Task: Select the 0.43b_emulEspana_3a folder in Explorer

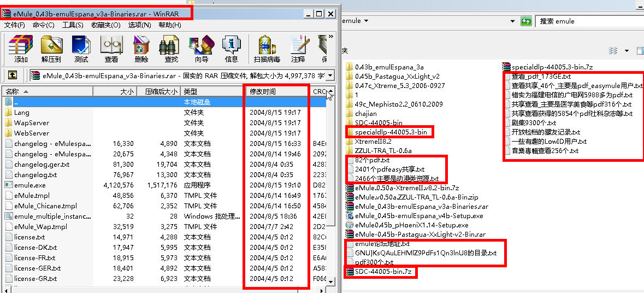Action: point(389,67)
